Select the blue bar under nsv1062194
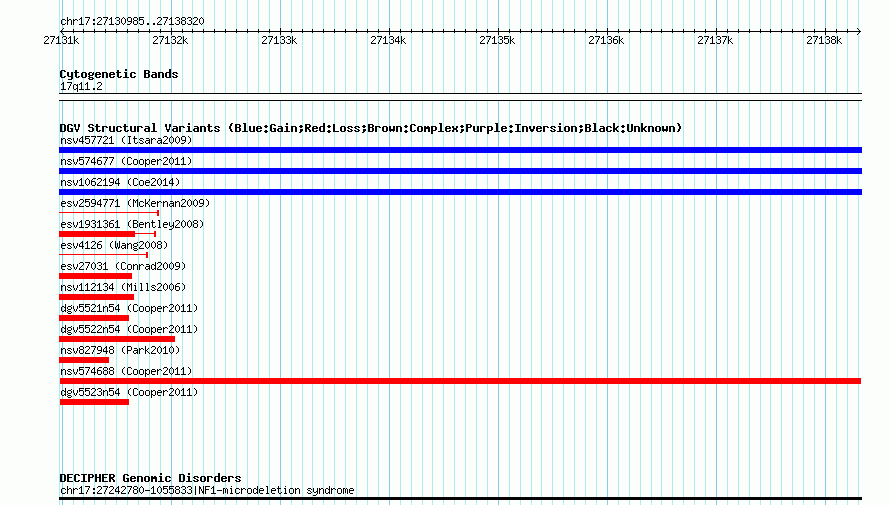The width and height of the screenshot is (890, 505). point(460,192)
